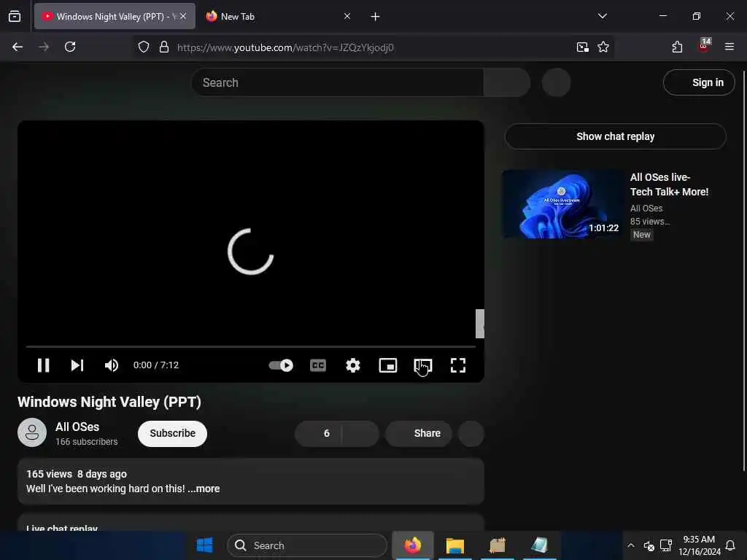
Task: Open extension badge showing 14
Action: coord(704,45)
